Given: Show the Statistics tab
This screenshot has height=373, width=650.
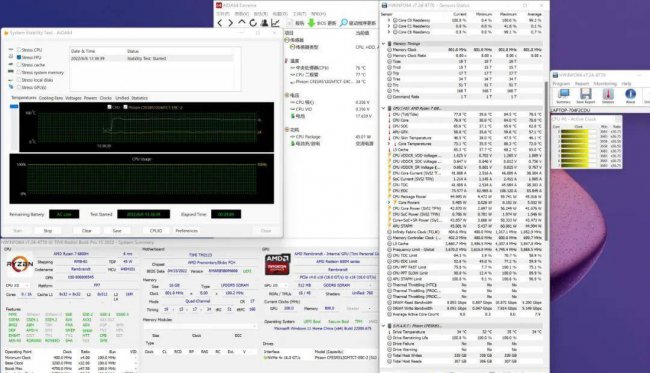Looking at the screenshot, I should pyautogui.click(x=139, y=98).
